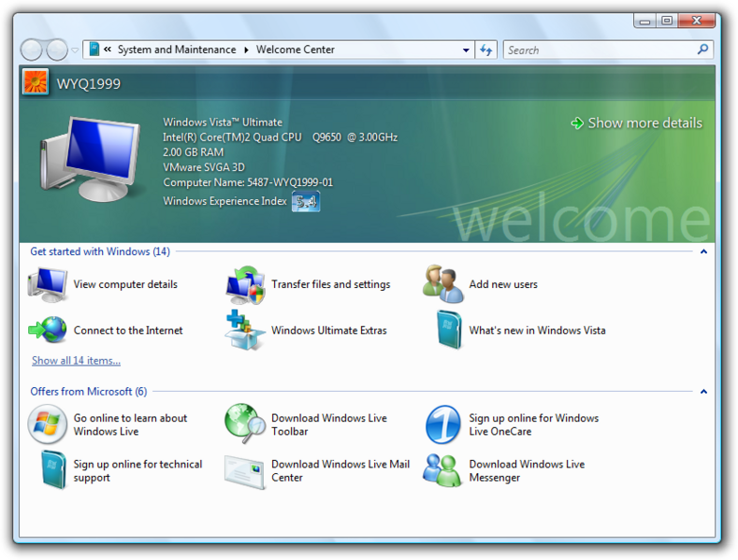738x560 pixels.
Task: Click the control panel icon in address bar
Action: point(94,50)
